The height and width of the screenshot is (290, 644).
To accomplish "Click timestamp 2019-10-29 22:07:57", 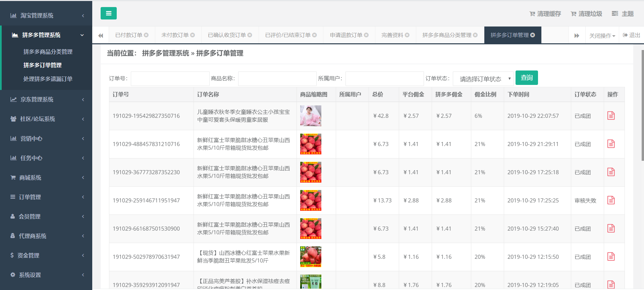I will tap(533, 116).
